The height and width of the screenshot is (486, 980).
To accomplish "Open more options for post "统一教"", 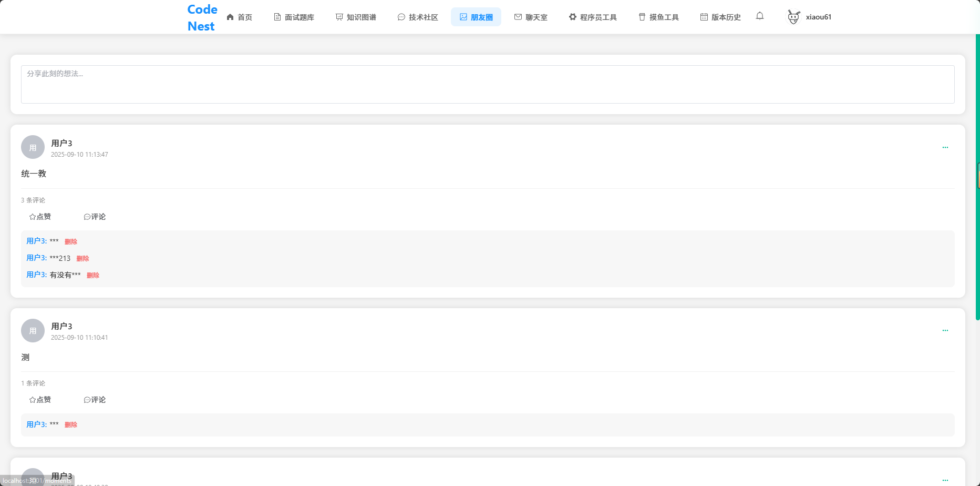I will click(x=945, y=148).
